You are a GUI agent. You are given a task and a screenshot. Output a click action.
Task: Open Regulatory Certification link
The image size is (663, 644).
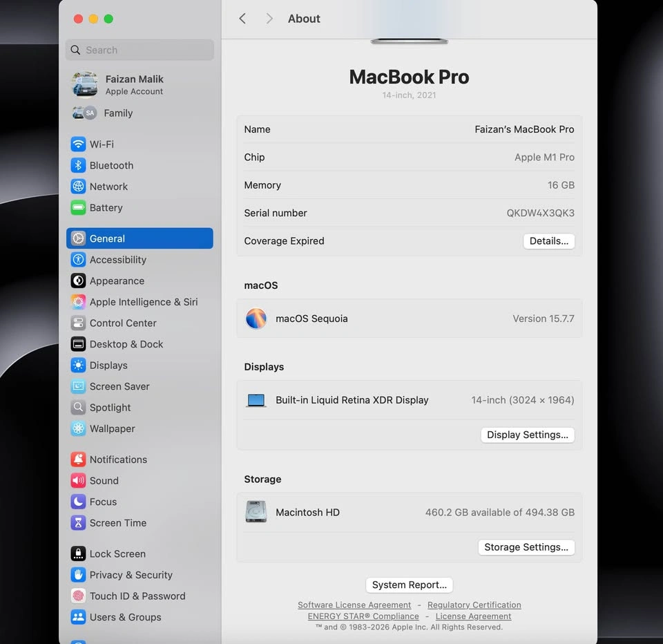pyautogui.click(x=474, y=605)
